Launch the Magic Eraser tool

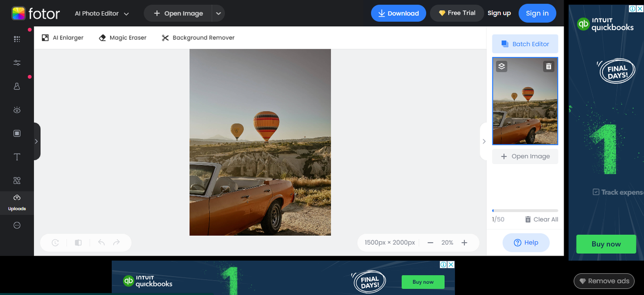tap(123, 38)
